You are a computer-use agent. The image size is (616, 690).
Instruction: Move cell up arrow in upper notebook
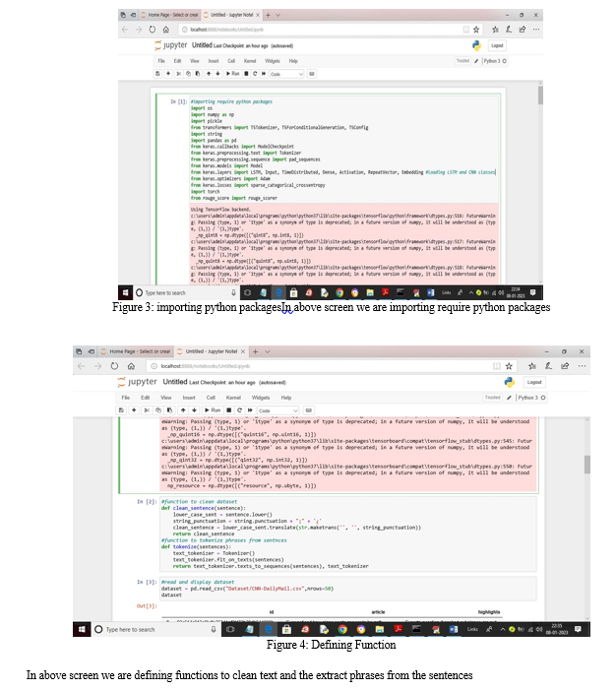pos(209,74)
